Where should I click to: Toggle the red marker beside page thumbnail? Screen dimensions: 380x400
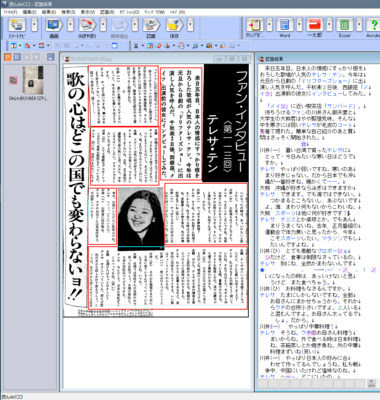click(x=13, y=80)
